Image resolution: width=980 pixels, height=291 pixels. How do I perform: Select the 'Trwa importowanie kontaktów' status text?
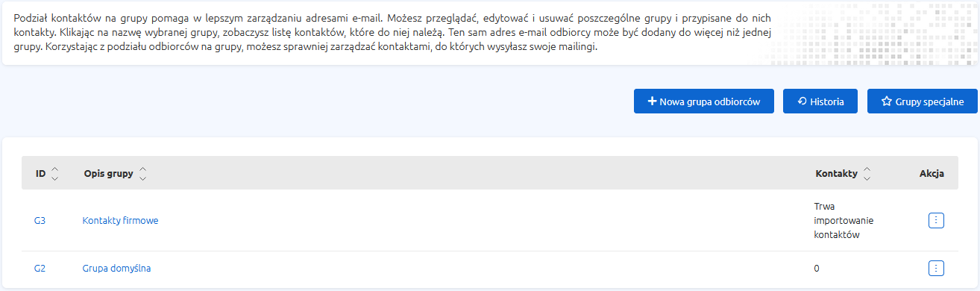[844, 220]
